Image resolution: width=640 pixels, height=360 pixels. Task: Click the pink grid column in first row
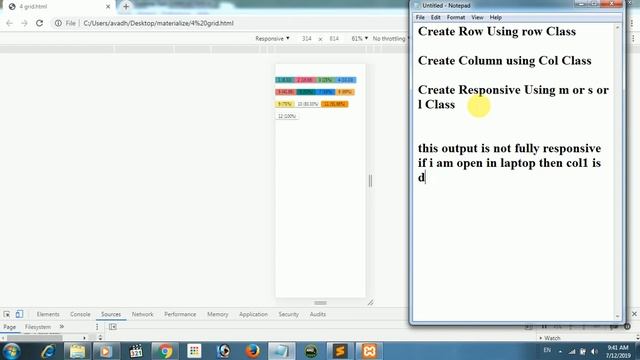click(305, 80)
